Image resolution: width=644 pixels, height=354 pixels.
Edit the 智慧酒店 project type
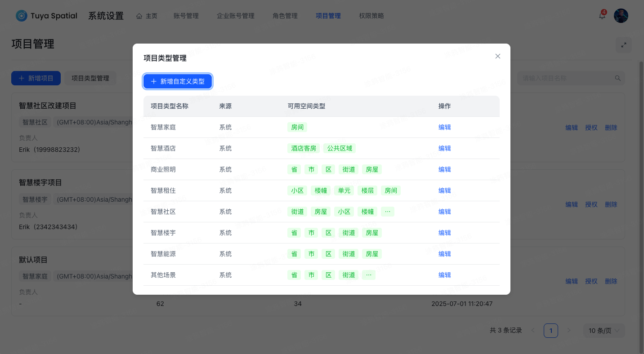click(445, 148)
